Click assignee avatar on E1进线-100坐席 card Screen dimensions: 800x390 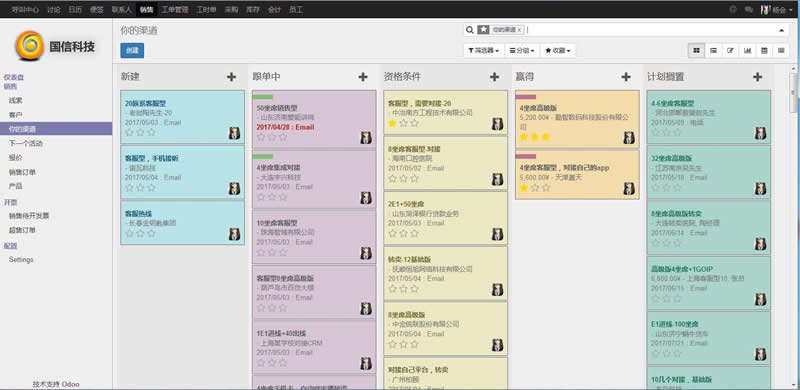point(761,354)
